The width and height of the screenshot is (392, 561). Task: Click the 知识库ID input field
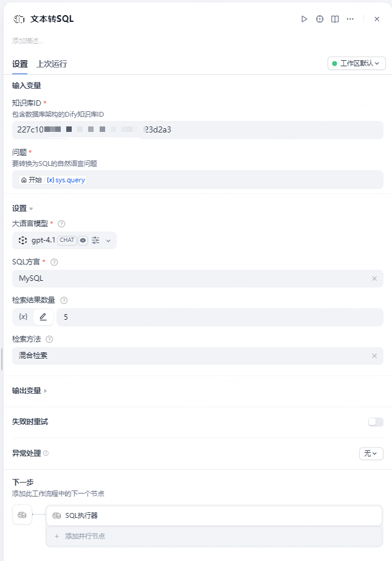pos(198,129)
